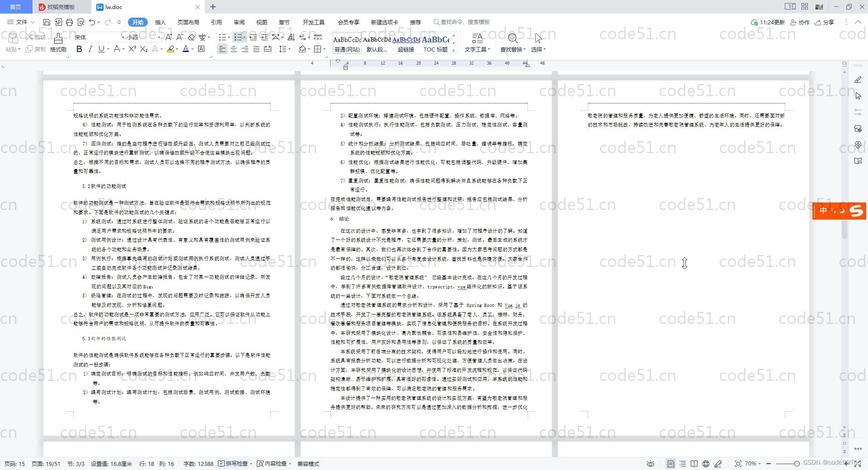
Task: Click the Superscript X² icon
Action: coord(132,49)
